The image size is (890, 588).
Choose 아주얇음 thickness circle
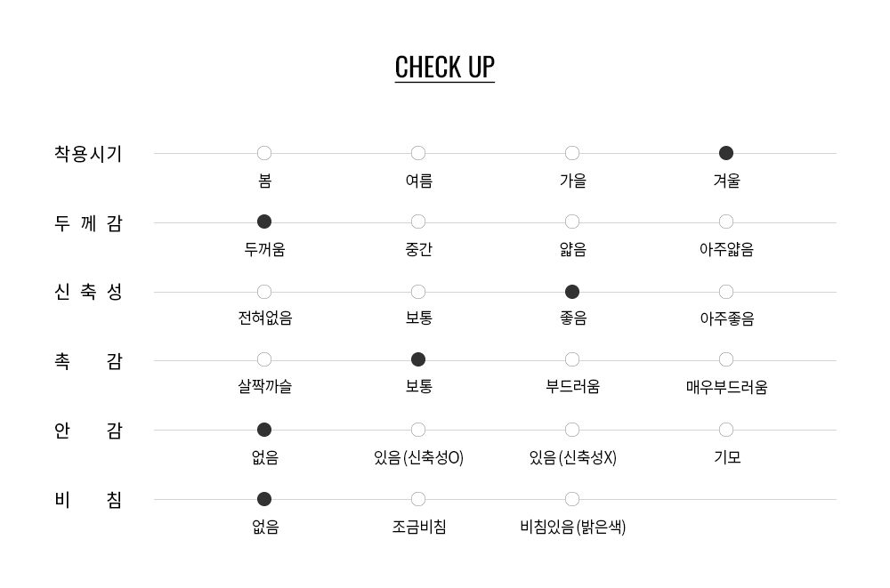pyautogui.click(x=726, y=222)
